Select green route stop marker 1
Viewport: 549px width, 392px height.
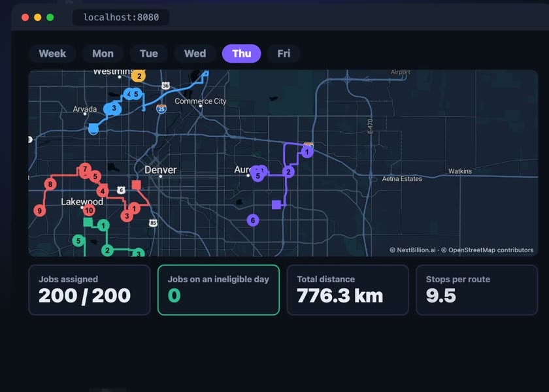(103, 225)
